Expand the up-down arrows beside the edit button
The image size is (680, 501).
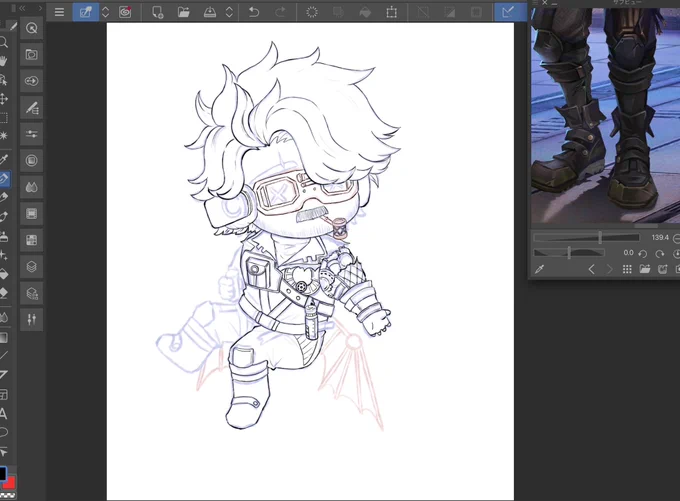pos(105,12)
